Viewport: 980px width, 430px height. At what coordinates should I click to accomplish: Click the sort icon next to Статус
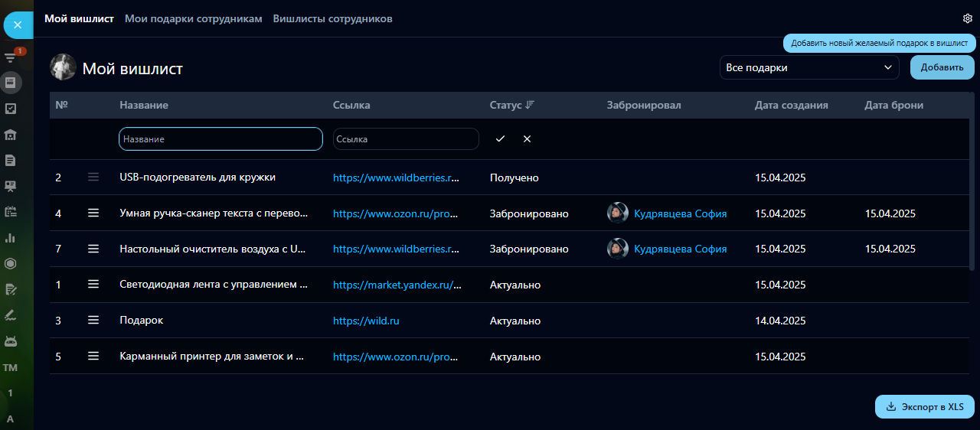coord(530,105)
